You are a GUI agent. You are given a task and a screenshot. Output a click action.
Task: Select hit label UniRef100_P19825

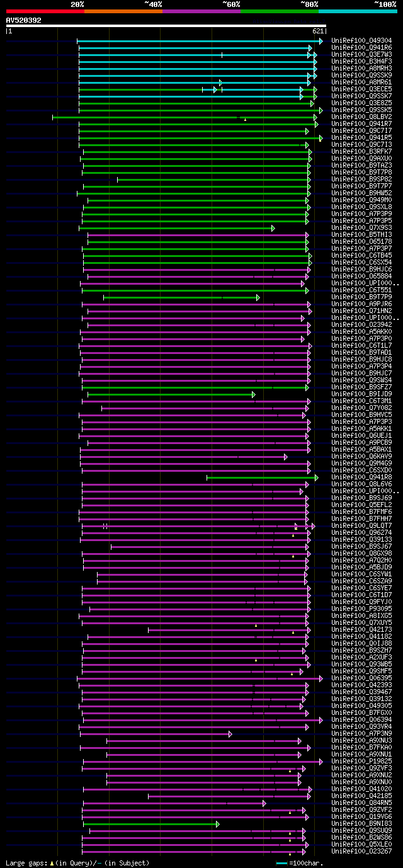pos(361,762)
